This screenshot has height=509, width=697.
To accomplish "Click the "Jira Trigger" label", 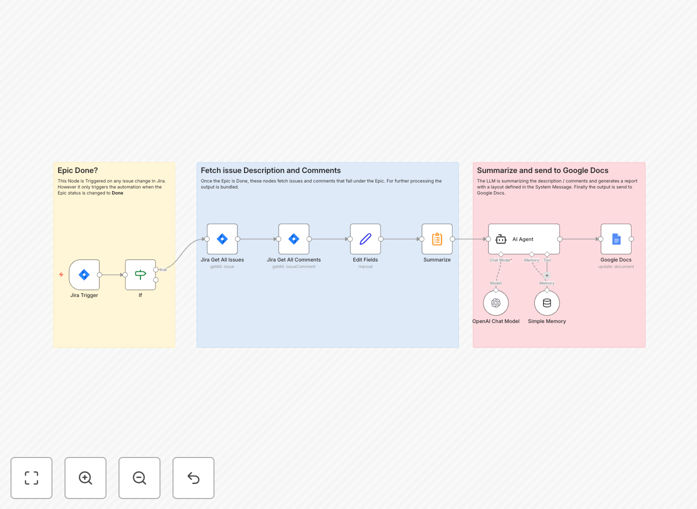I will click(84, 295).
